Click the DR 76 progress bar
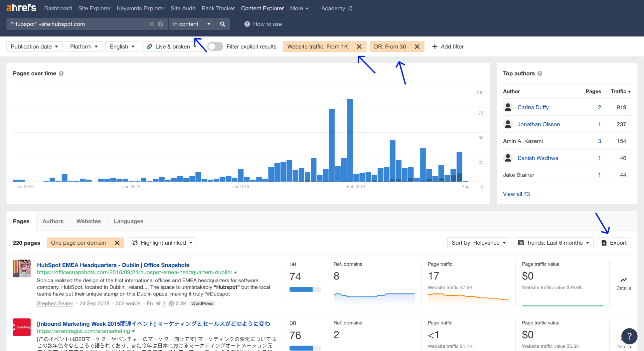Image resolution: width=644 pixels, height=351 pixels. coord(305,348)
